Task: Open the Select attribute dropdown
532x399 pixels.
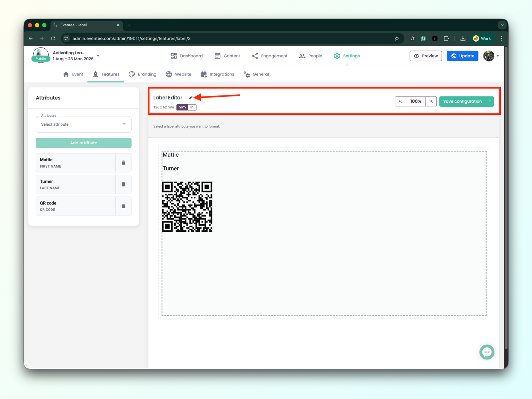Action: 83,124
